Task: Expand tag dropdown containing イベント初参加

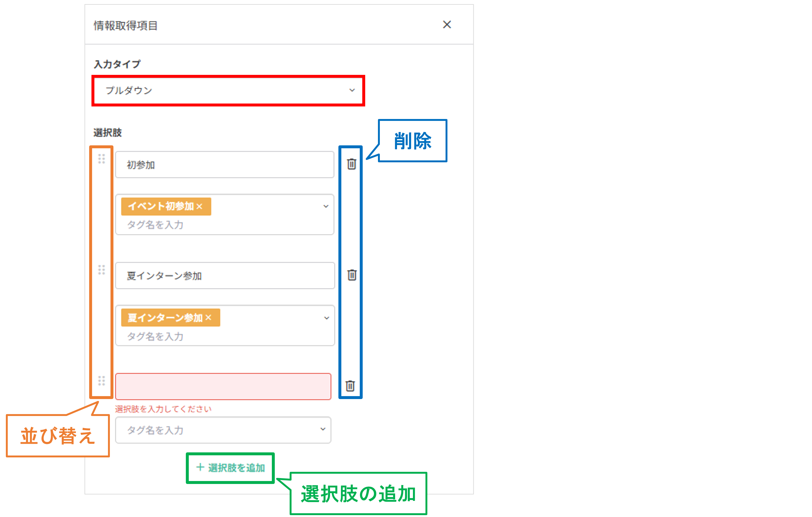Action: (326, 206)
